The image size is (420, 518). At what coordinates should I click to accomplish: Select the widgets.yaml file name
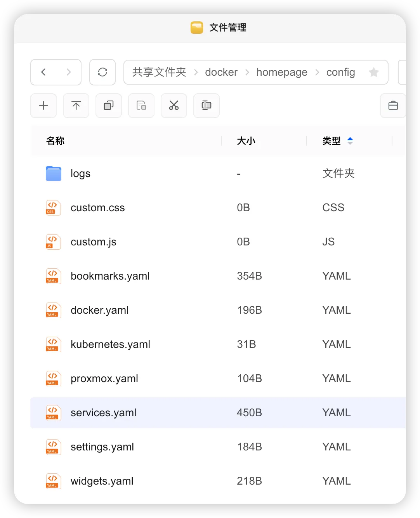pyautogui.click(x=102, y=481)
